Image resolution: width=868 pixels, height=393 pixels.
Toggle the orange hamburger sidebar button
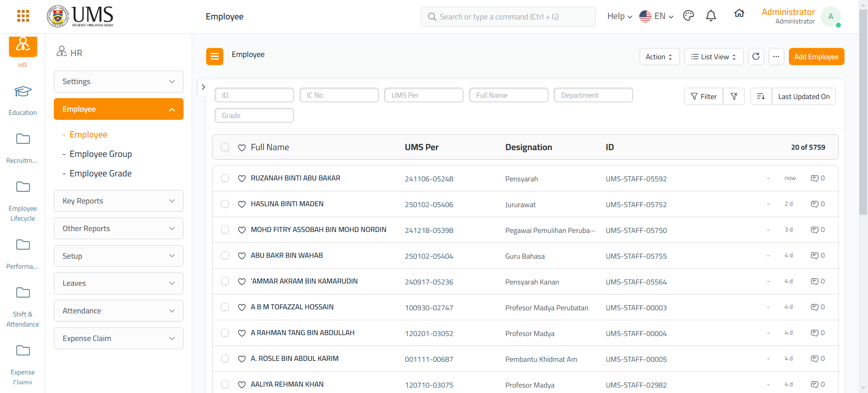215,57
